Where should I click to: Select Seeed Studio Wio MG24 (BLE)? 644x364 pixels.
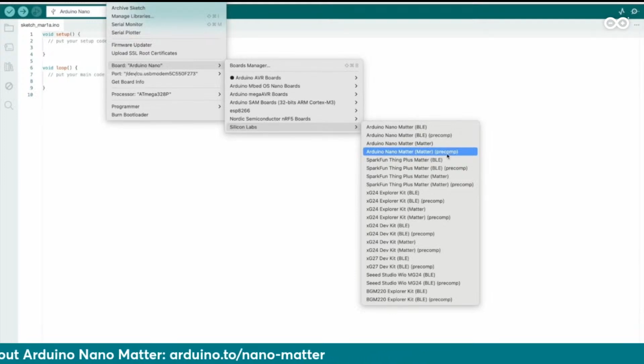[x=420, y=275]
